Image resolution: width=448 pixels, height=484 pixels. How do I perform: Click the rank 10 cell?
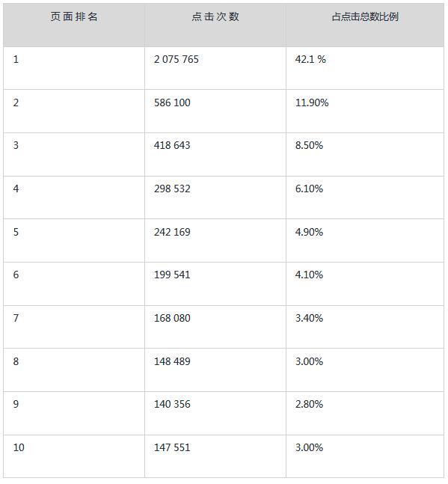pos(74,456)
